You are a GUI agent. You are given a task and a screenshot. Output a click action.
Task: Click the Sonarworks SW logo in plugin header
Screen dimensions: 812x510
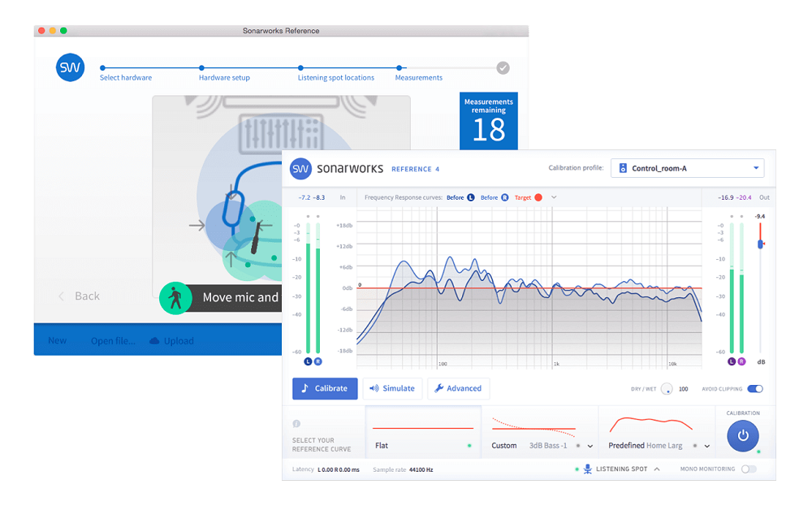301,169
